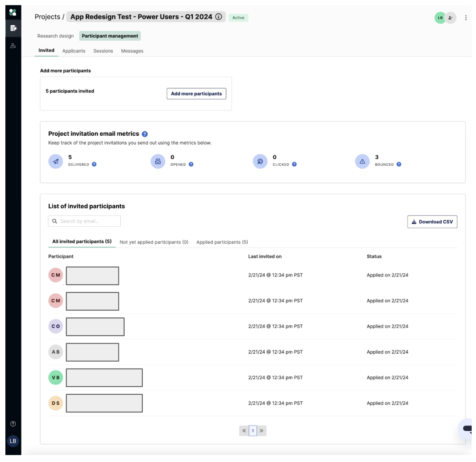Select Participant management tab

[x=110, y=36]
